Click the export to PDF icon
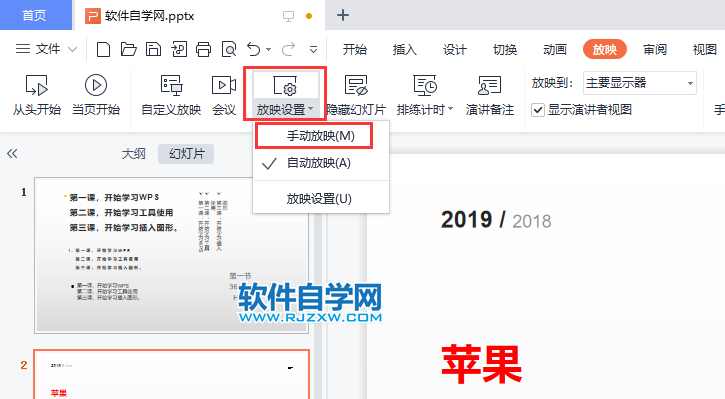Viewport: 725px width, 399px height. pos(178,49)
